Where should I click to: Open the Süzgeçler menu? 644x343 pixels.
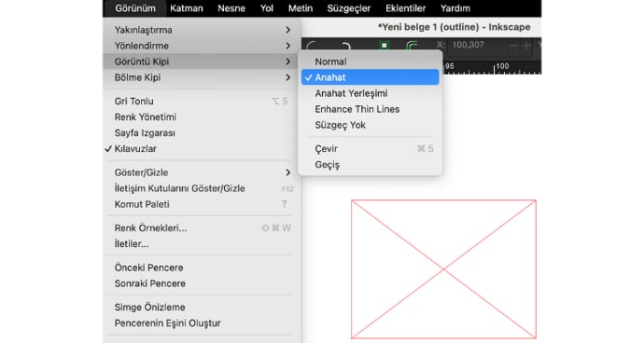[349, 8]
